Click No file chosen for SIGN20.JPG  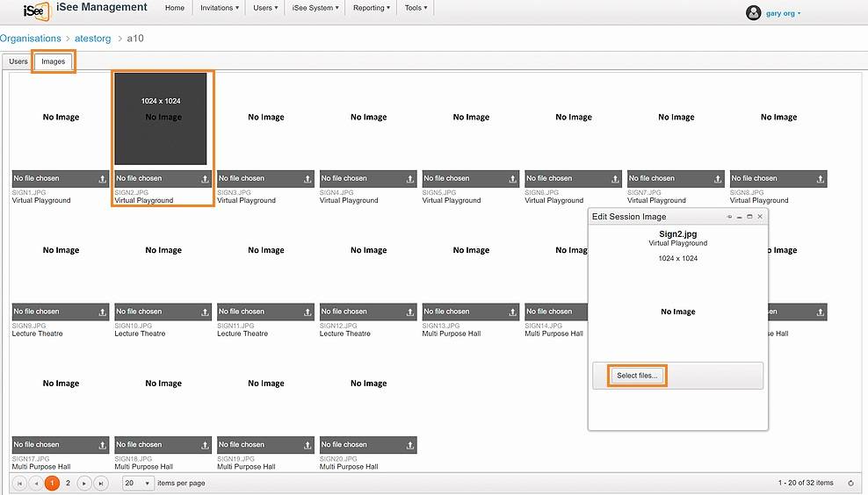coord(344,445)
